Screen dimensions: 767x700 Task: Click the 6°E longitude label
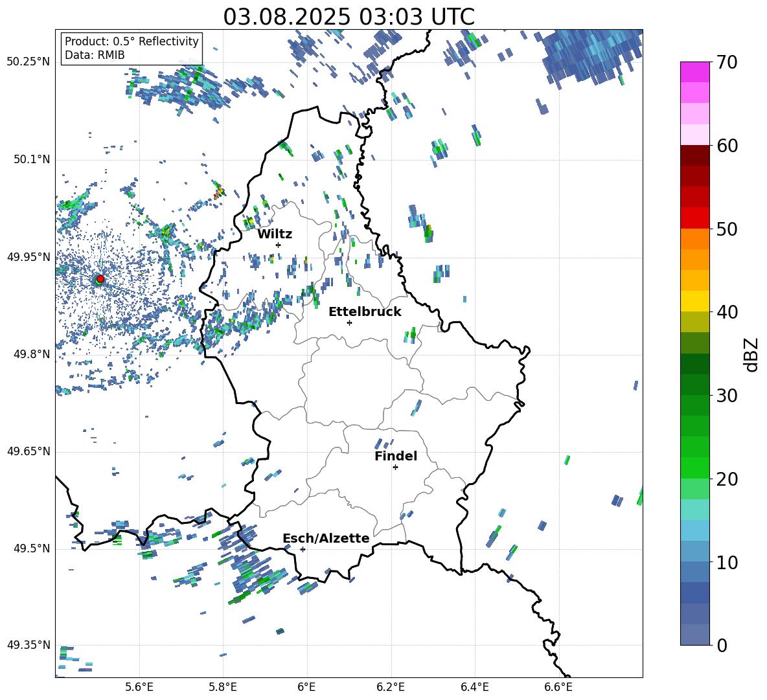(x=306, y=687)
